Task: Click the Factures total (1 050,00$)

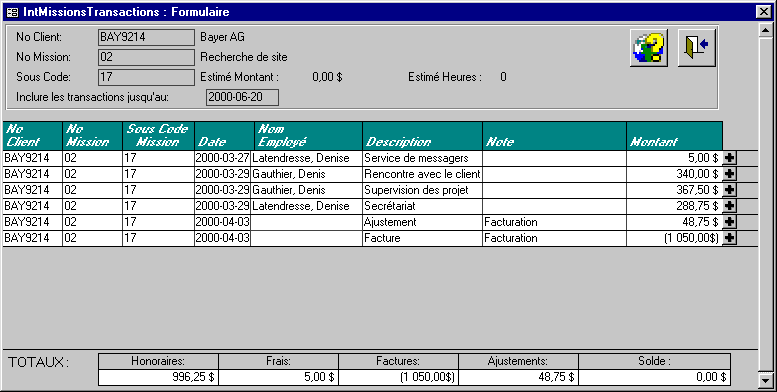Action: (398, 377)
